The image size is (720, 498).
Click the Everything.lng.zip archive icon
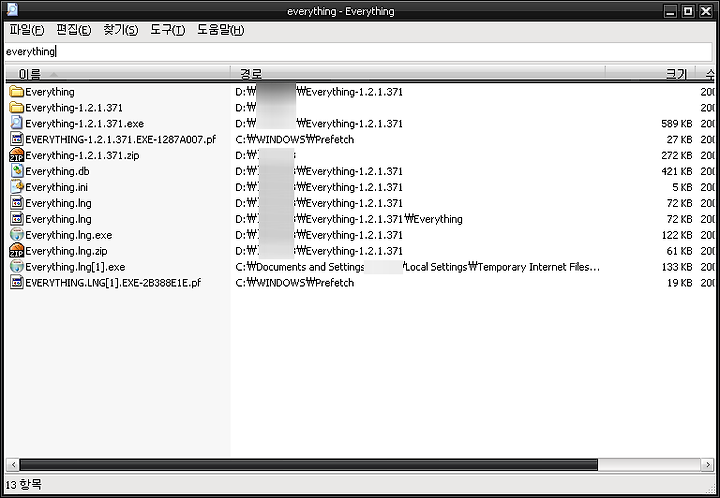point(17,251)
